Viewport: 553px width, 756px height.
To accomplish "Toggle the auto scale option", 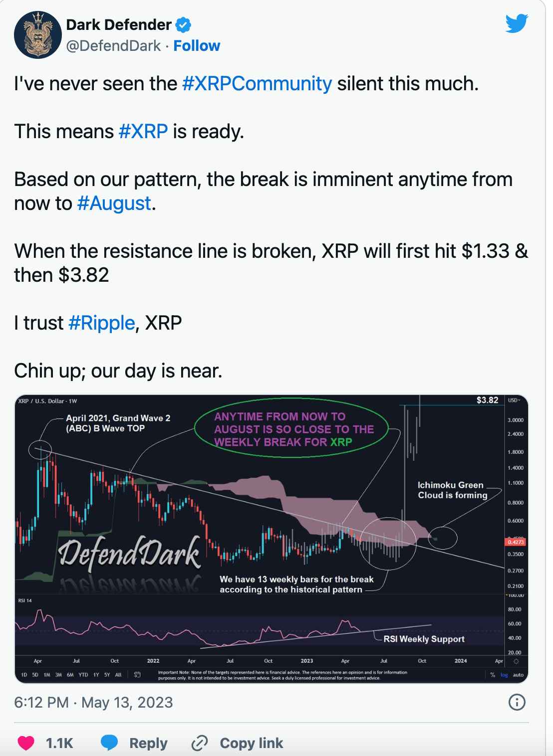I will [519, 675].
